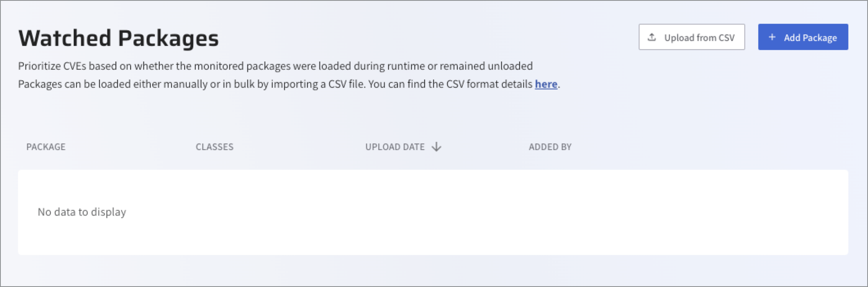The image size is (868, 287).
Task: Click the 'Prioritize CVEs' description line
Action: click(x=275, y=66)
